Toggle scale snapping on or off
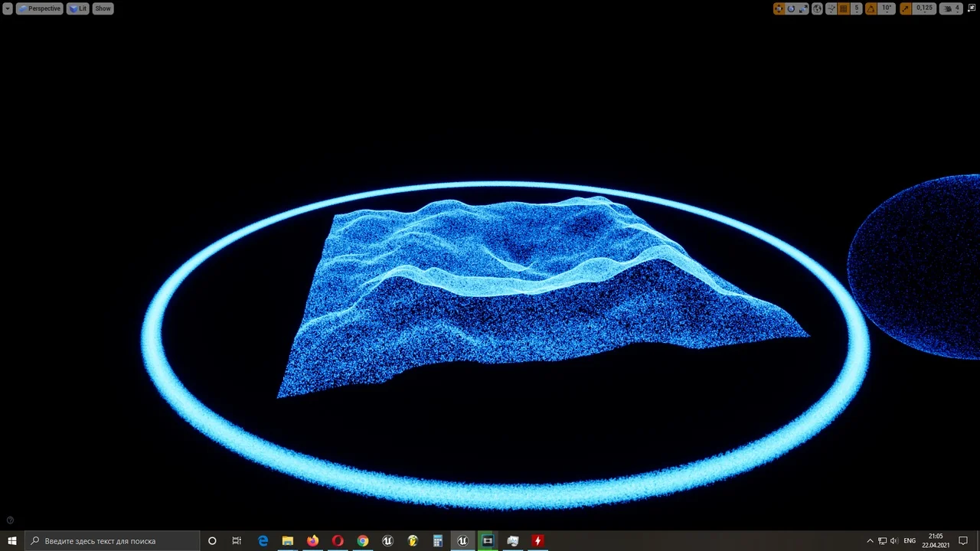Image resolution: width=980 pixels, height=551 pixels. [906, 8]
